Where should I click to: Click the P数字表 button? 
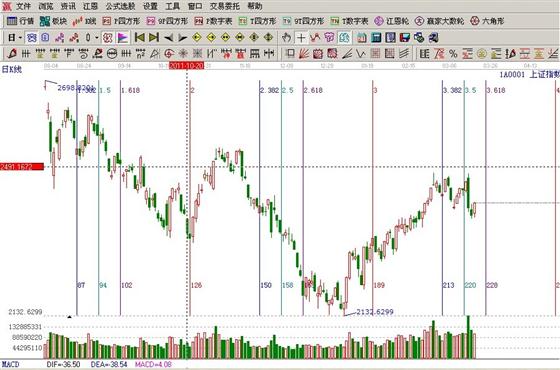point(214,21)
